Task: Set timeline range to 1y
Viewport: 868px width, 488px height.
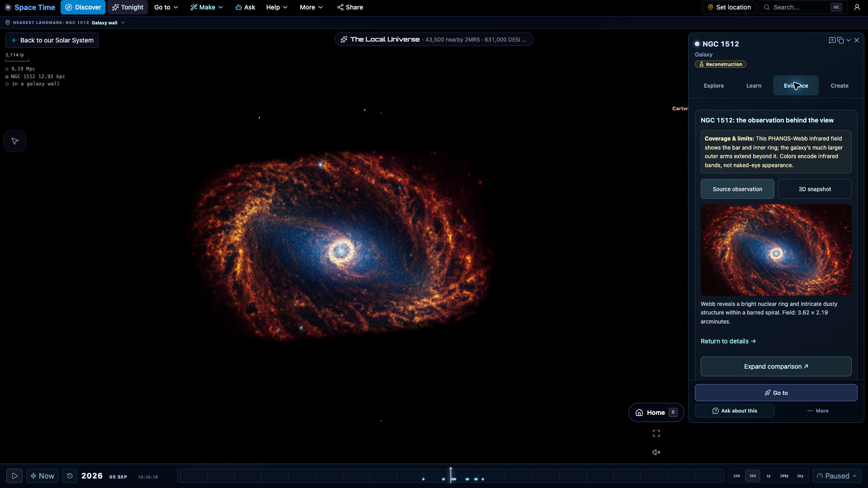Action: click(769, 476)
